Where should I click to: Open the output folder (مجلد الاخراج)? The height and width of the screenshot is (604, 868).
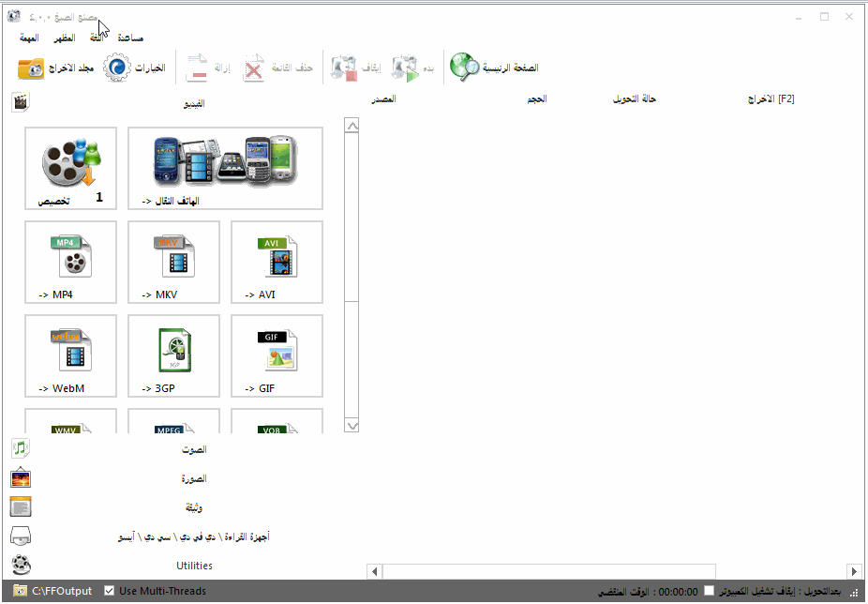(56, 68)
